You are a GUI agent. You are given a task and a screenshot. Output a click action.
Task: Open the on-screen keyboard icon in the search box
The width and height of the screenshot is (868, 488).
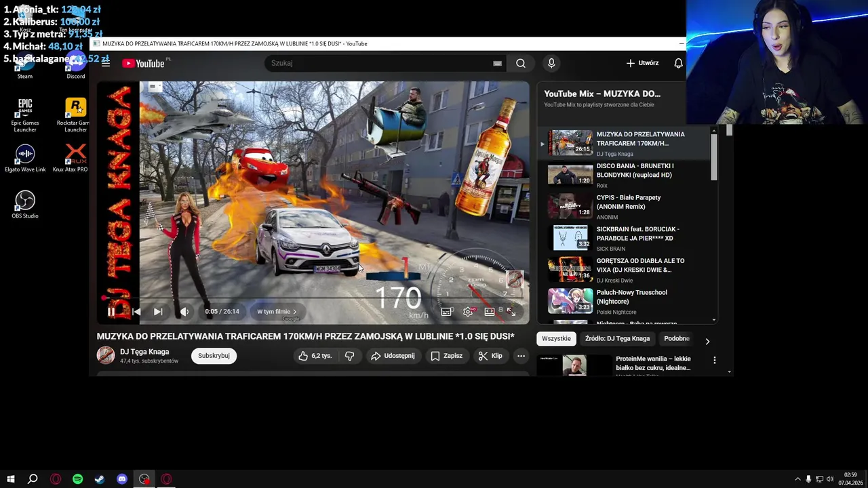[x=497, y=63]
